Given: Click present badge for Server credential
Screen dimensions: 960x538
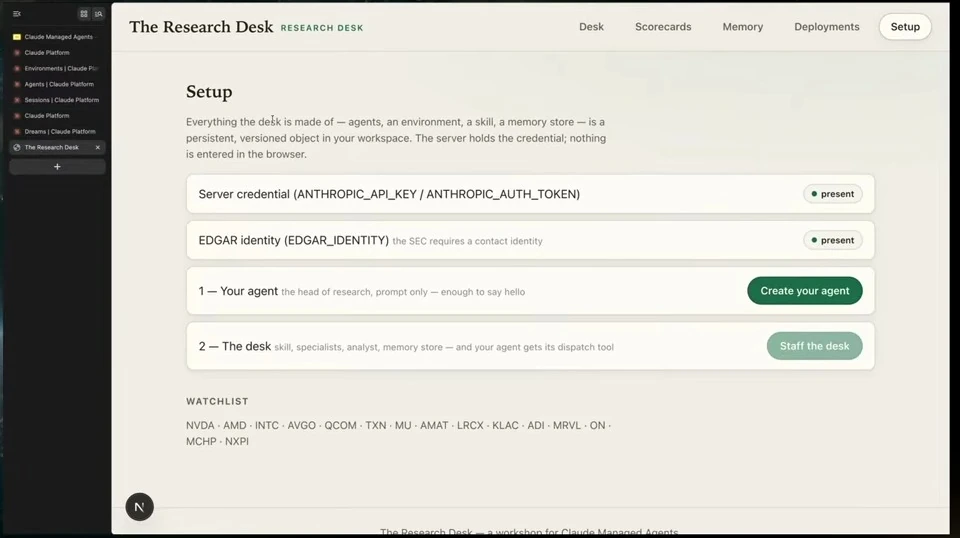Looking at the screenshot, I should pos(833,194).
